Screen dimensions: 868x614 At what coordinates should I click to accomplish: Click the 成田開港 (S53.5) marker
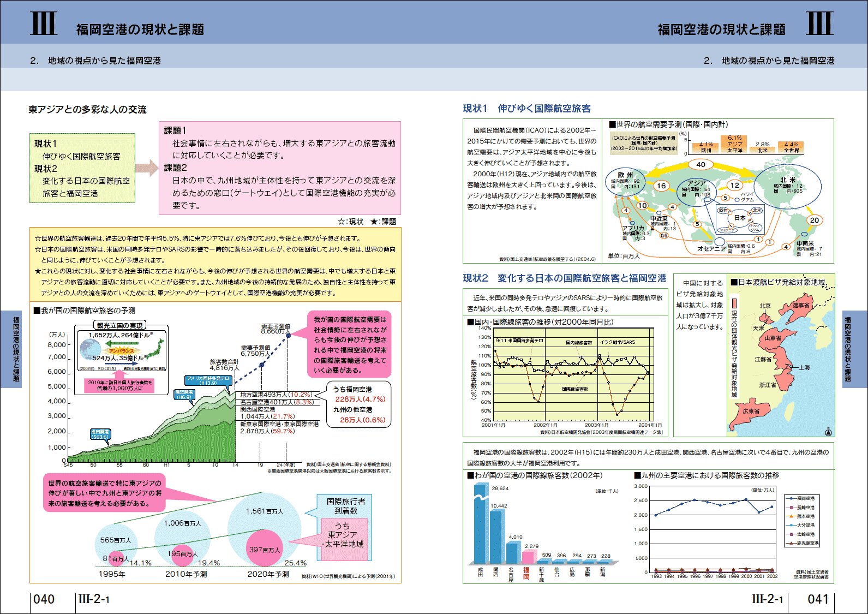tap(100, 434)
